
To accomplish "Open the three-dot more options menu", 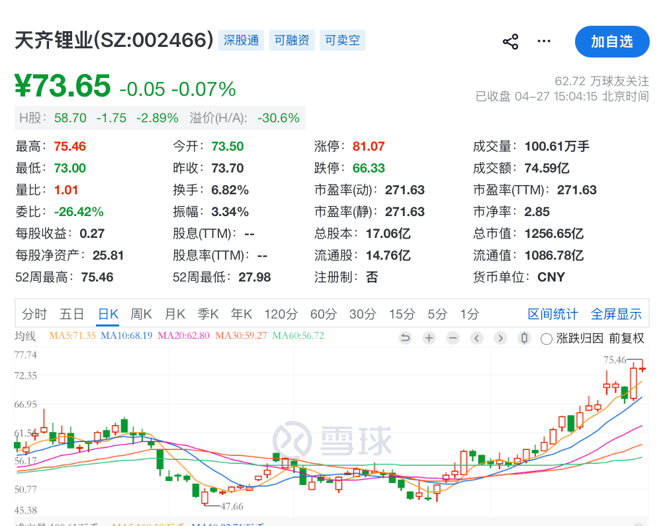I will [544, 41].
